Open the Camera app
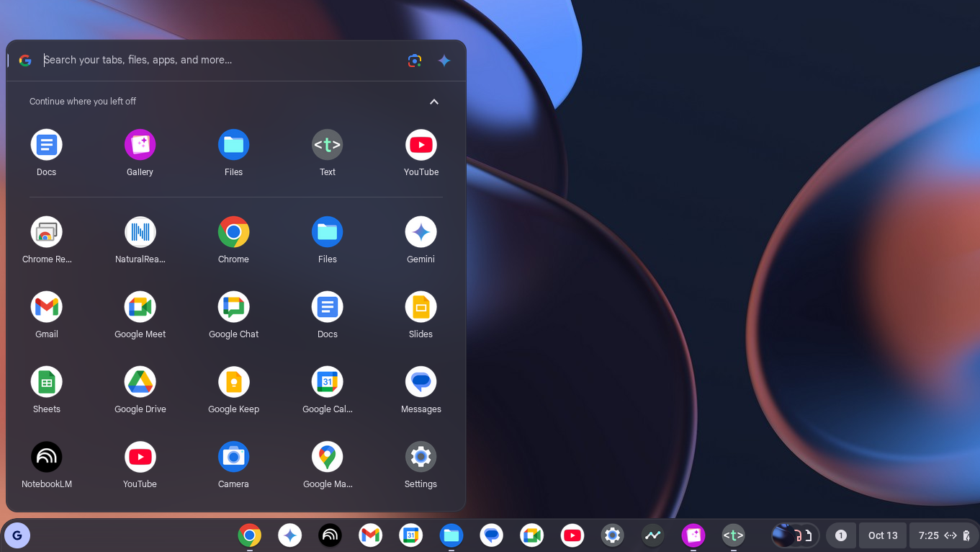 (233, 457)
